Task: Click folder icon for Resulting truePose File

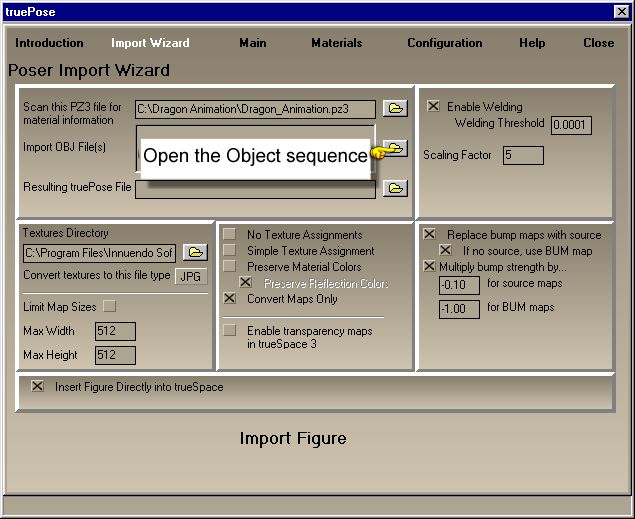Action: click(x=395, y=188)
